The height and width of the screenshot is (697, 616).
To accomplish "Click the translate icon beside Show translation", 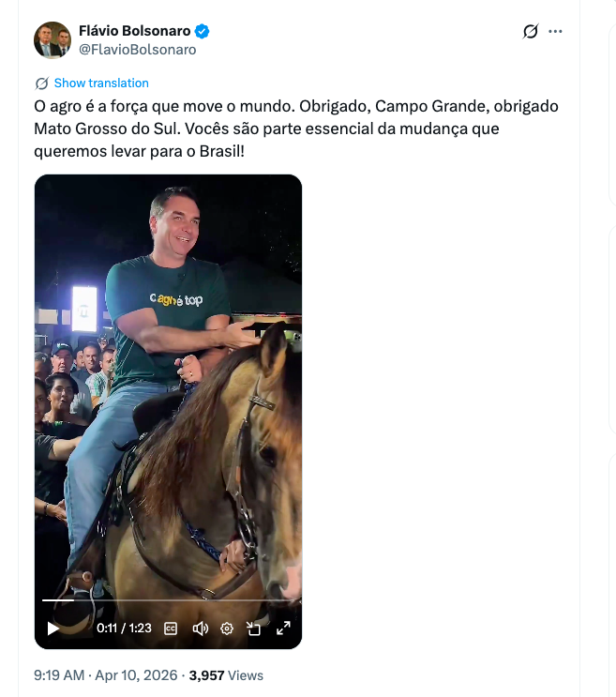I will tap(42, 83).
